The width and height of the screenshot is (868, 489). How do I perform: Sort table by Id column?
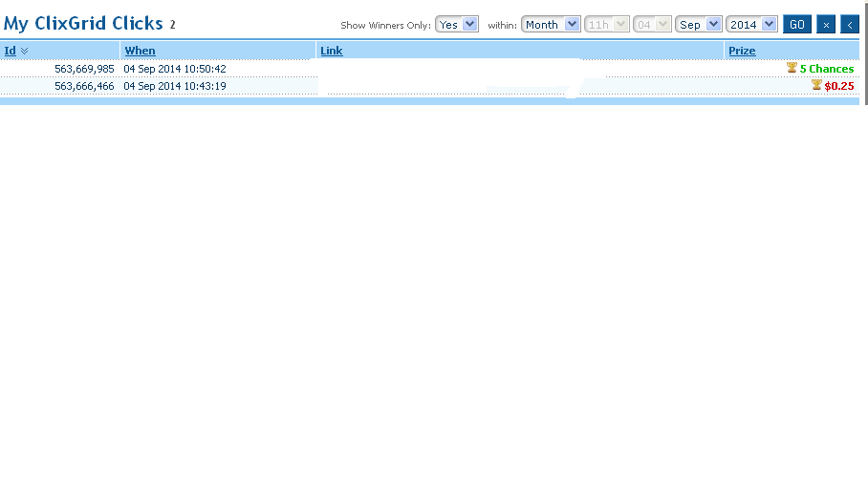10,51
